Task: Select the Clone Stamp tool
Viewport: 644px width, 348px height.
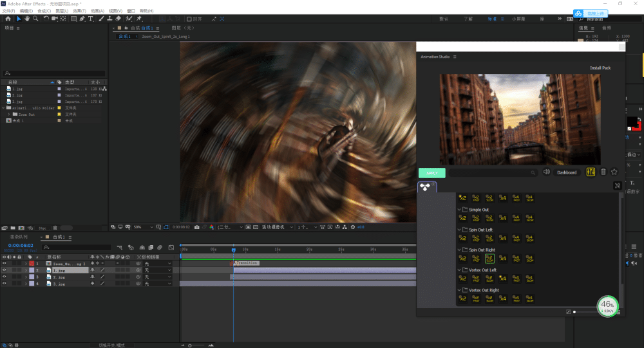Action: [x=109, y=19]
